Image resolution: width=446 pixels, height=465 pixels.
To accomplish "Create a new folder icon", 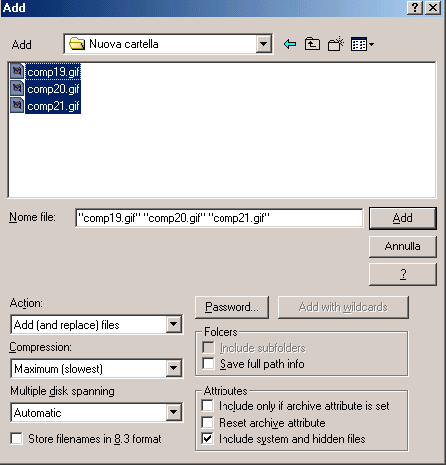I will [336, 44].
